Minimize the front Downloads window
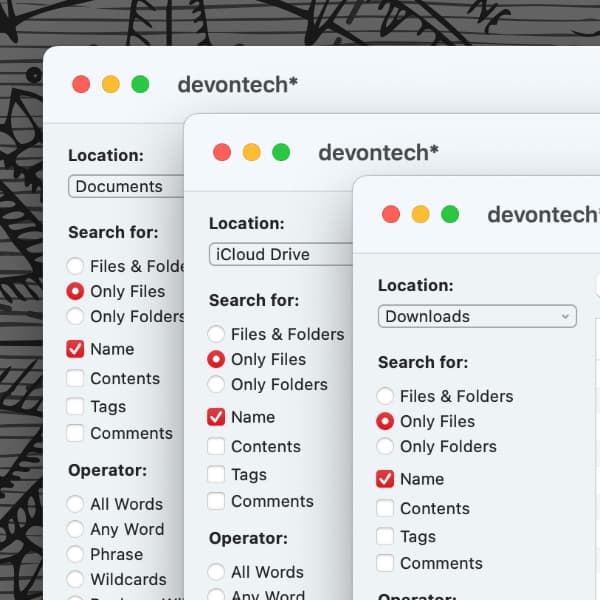Viewport: 600px width, 600px height. [421, 214]
